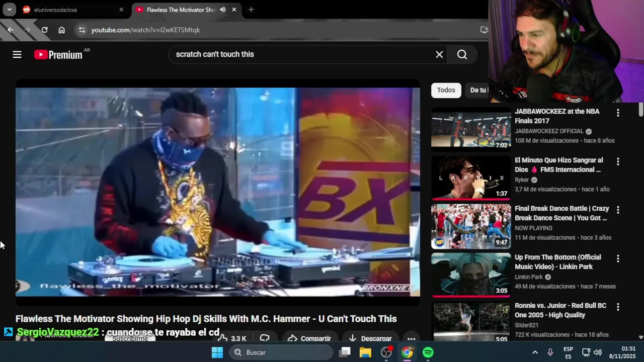Screen dimensions: 644x362
Task: Open the browser home page
Action: (61, 30)
